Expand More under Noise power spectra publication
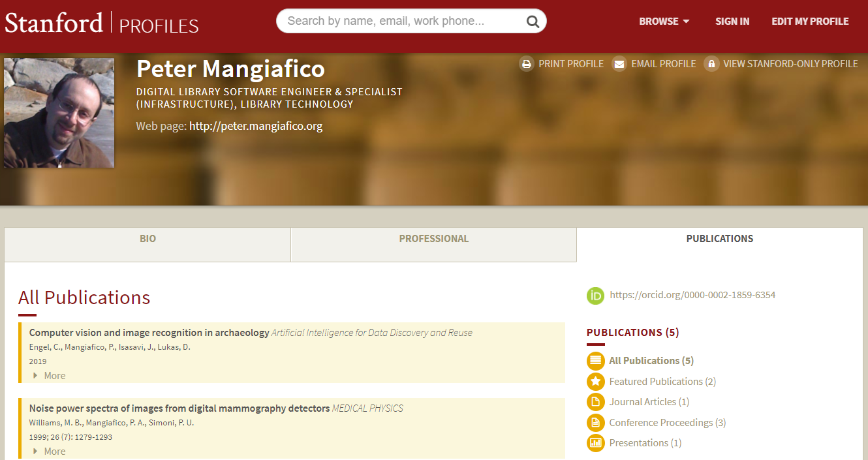This screenshot has height=460, width=868. point(49,452)
